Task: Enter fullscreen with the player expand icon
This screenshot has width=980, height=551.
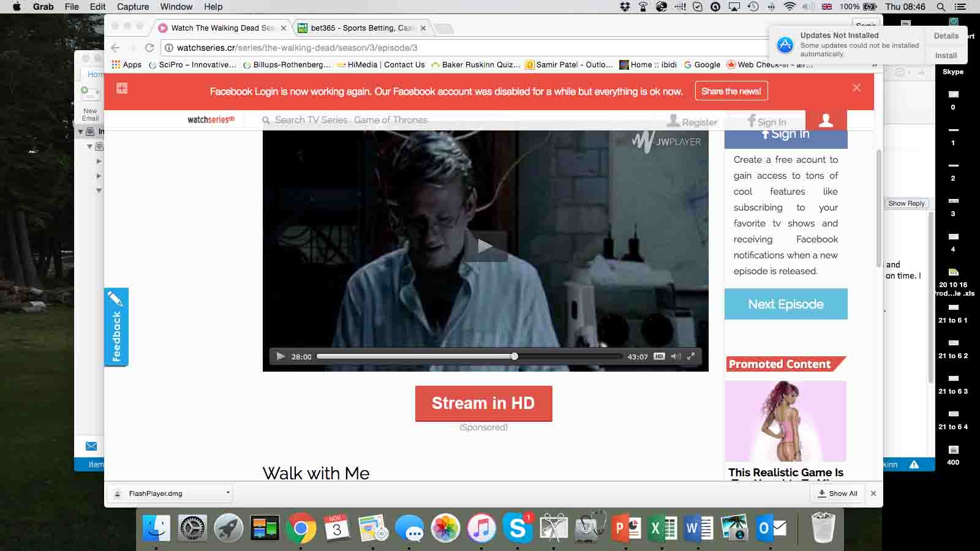Action: [691, 356]
